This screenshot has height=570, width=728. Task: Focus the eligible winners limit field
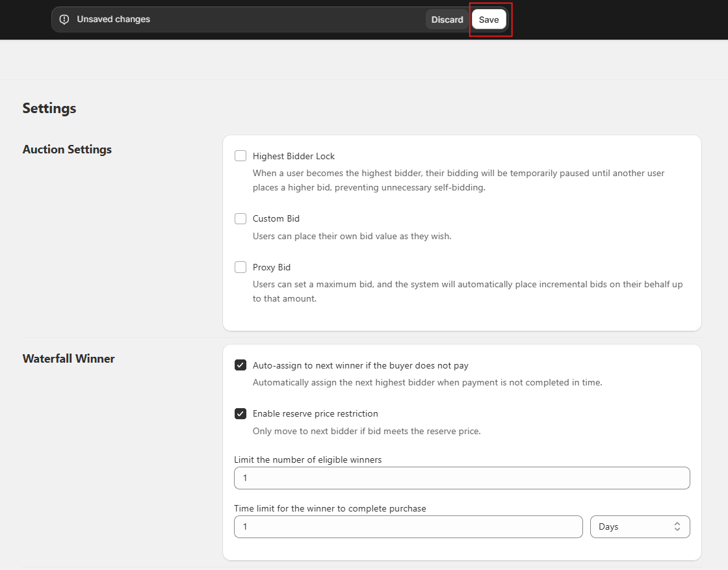click(461, 478)
